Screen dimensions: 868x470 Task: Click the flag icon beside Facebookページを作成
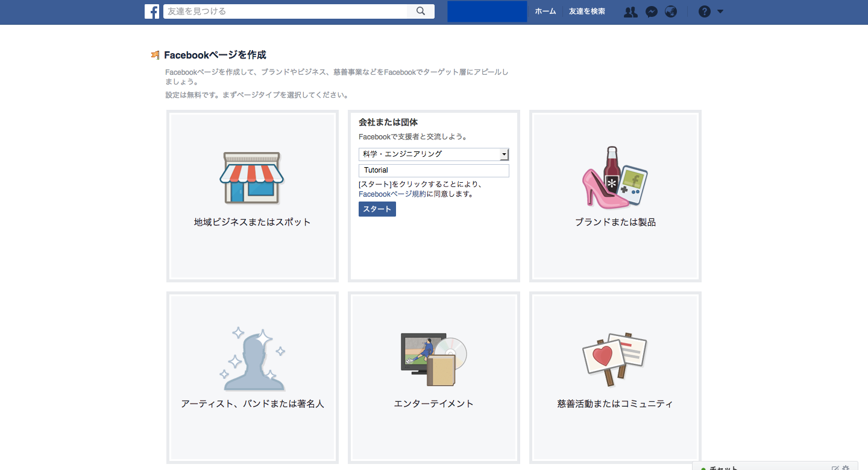pos(156,56)
